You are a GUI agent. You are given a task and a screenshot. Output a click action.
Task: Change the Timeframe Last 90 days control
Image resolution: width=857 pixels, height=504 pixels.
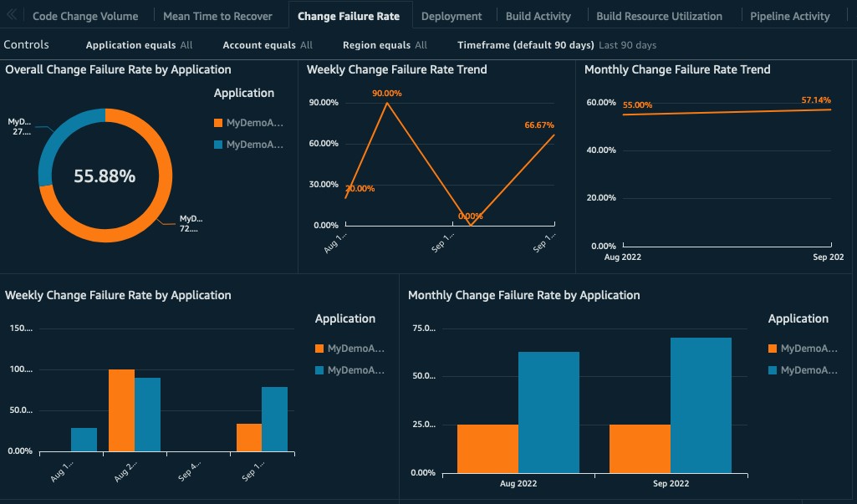(x=557, y=45)
